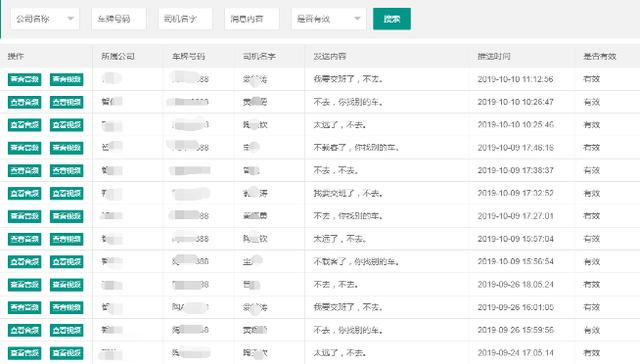Click 查看视频 for the 10:26:47 row
Screen dimensions: 640x364
click(x=67, y=102)
